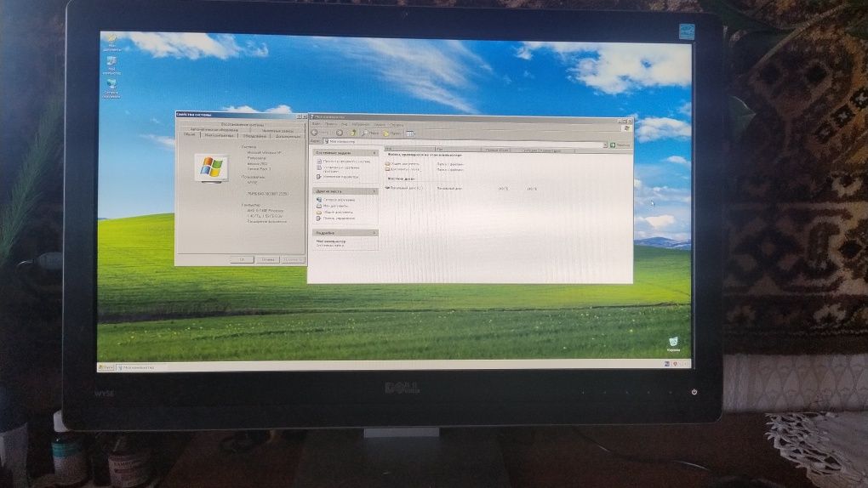Switch to Hardware tab in System Properties
Image resolution: width=868 pixels, height=488 pixels.
tap(254, 135)
